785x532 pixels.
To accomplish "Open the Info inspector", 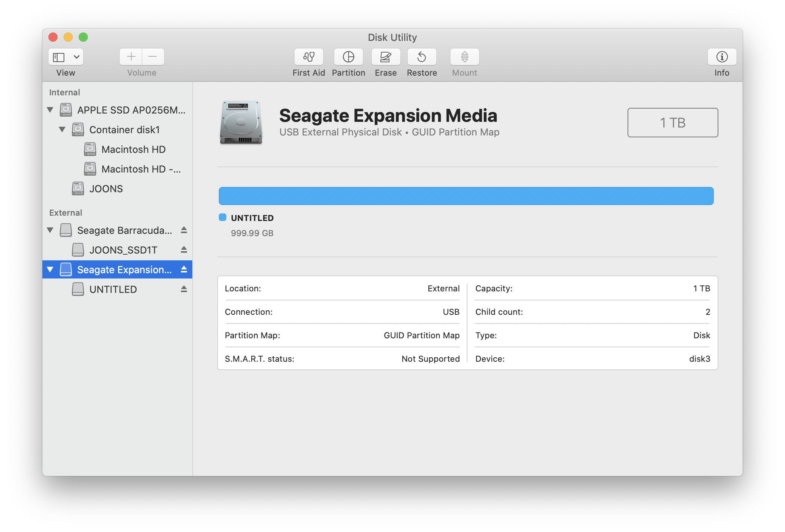I will [721, 57].
